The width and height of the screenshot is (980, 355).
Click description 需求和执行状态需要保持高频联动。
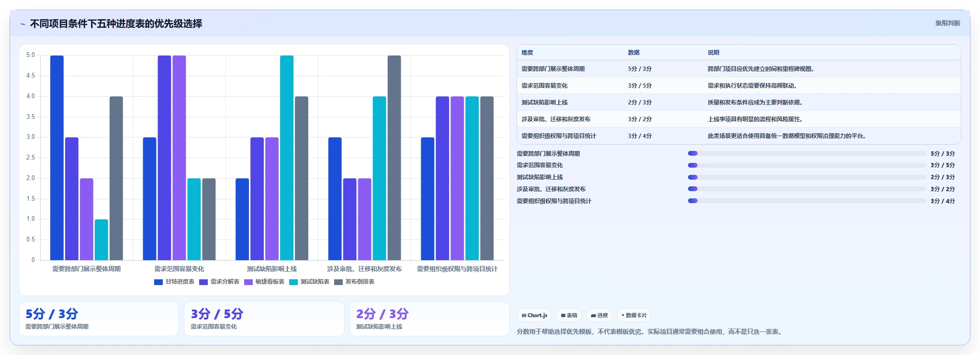coord(754,86)
